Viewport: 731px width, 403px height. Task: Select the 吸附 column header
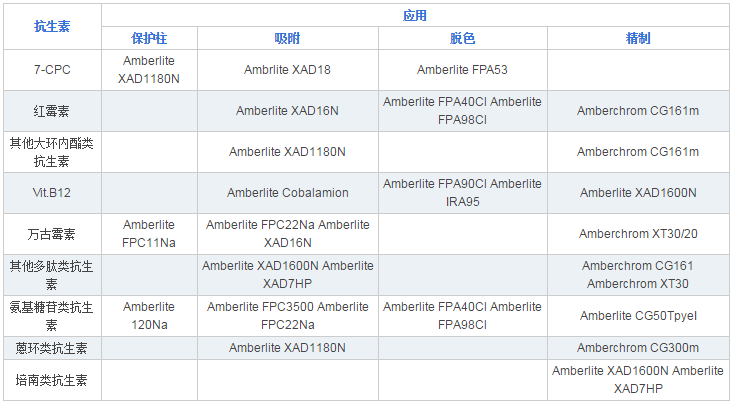[287, 38]
